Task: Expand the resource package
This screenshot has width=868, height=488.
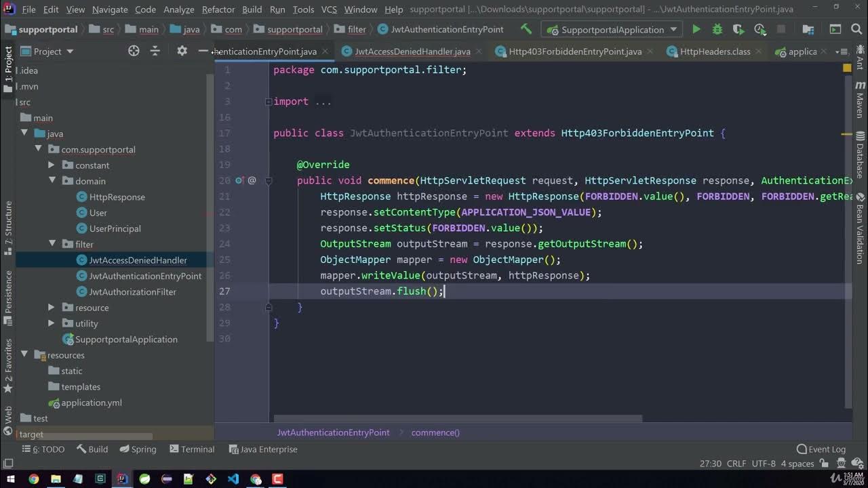Action: click(x=52, y=307)
